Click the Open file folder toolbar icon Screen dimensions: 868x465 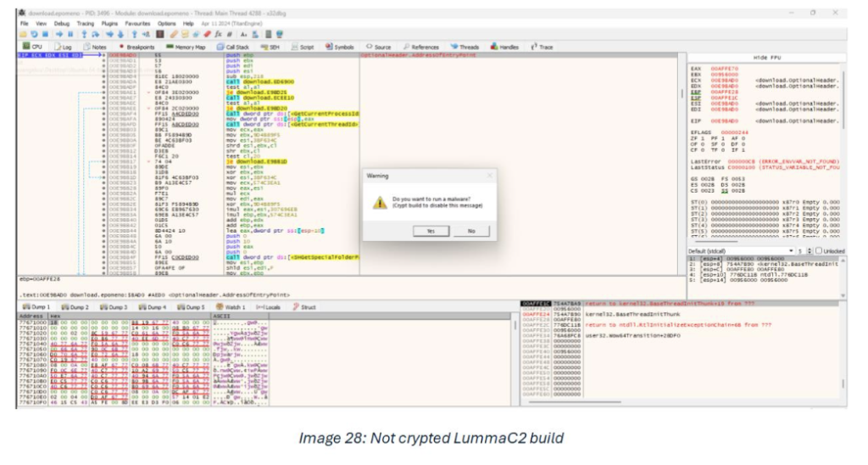23,34
